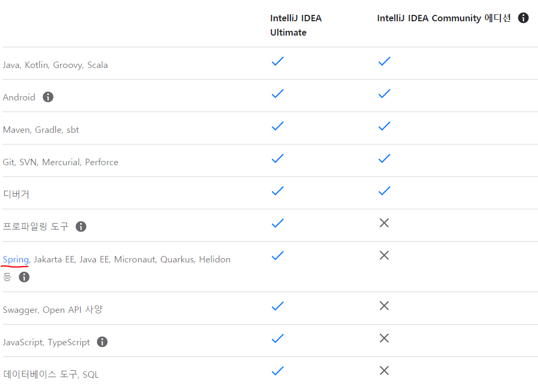This screenshot has width=538, height=392.
Task: Open the Spring link
Action: (x=15, y=259)
